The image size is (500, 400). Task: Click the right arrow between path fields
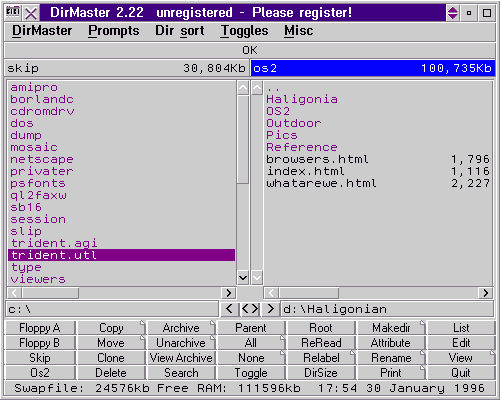[270, 309]
